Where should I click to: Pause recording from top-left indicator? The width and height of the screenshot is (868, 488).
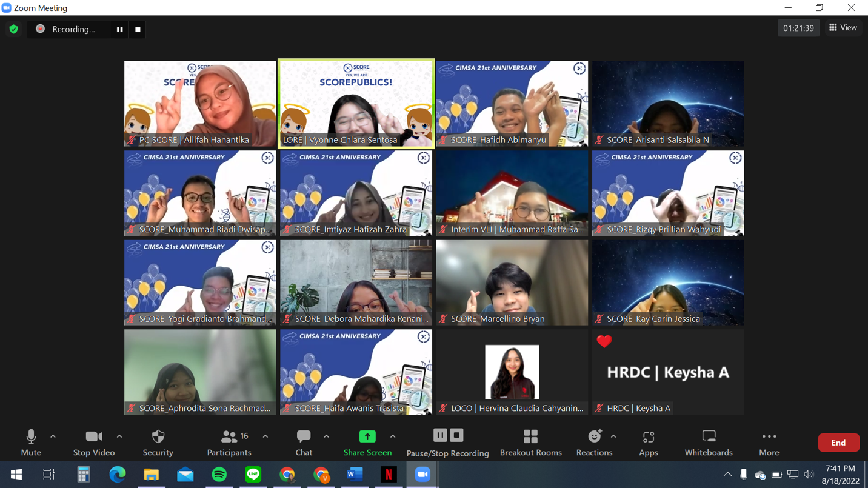pos(119,29)
